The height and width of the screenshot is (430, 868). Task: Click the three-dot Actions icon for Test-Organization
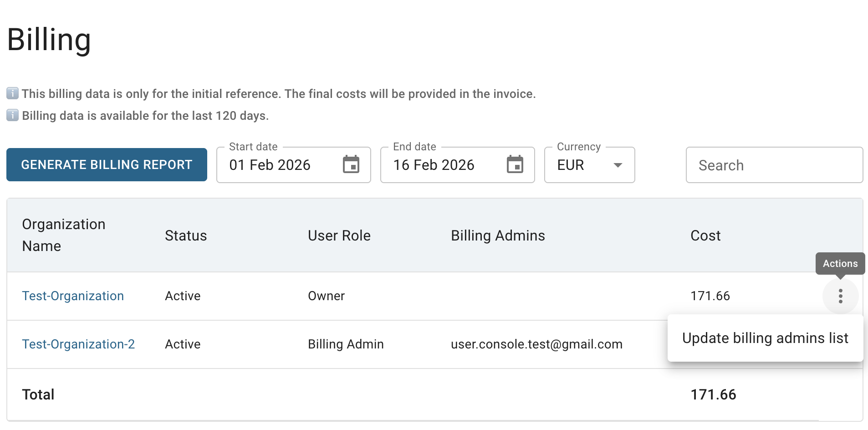[x=840, y=296]
